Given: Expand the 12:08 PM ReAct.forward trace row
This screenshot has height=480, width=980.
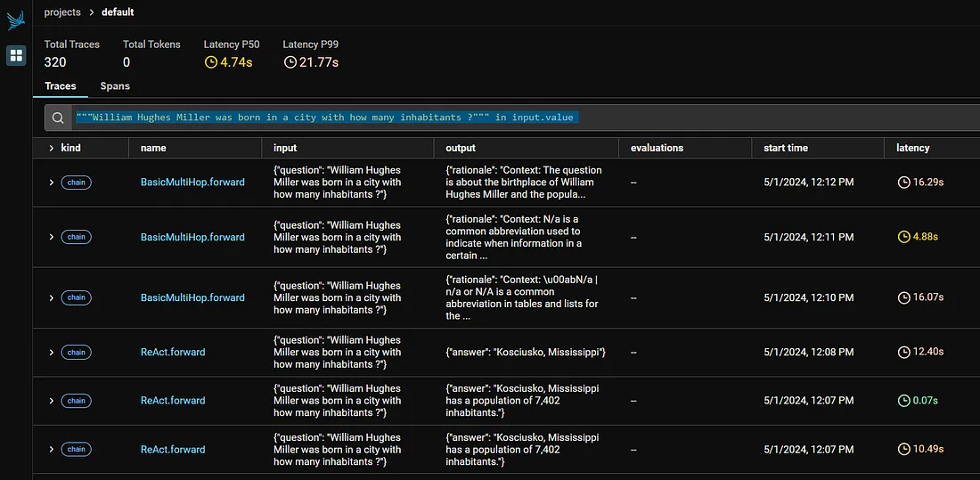Looking at the screenshot, I should (x=52, y=353).
